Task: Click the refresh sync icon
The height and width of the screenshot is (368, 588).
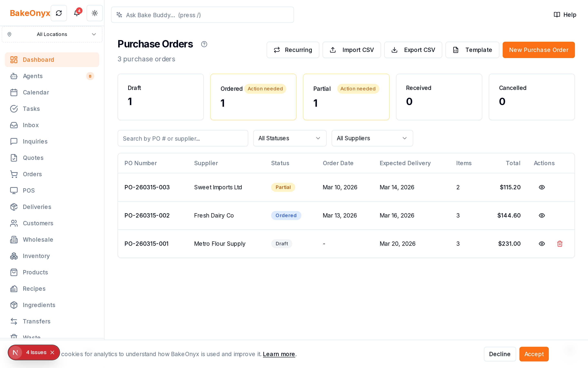Action: point(59,13)
